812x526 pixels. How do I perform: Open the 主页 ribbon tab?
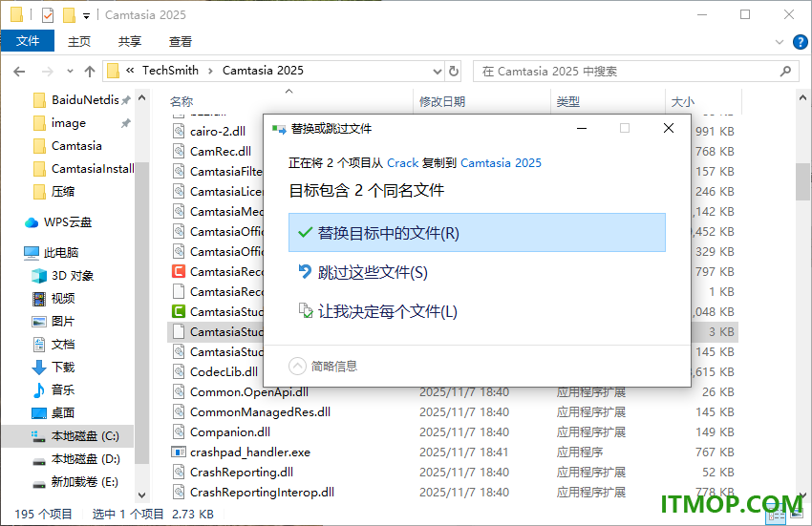(79, 41)
